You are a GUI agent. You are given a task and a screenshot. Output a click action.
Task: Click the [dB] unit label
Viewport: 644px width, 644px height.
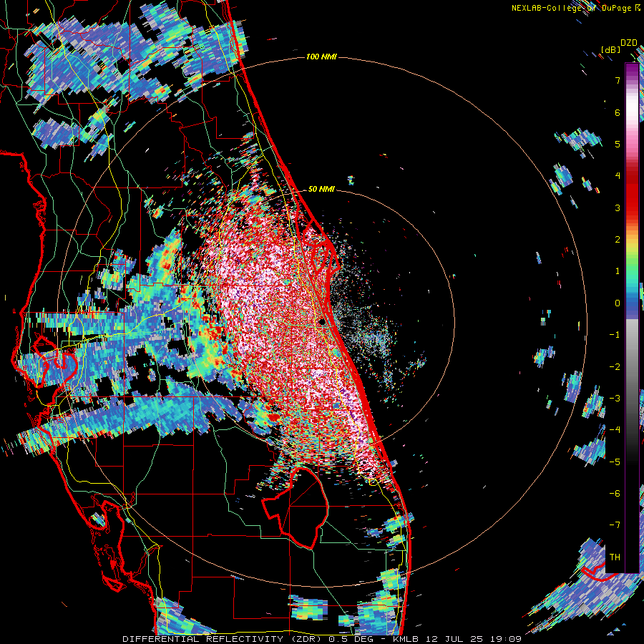[x=611, y=49]
